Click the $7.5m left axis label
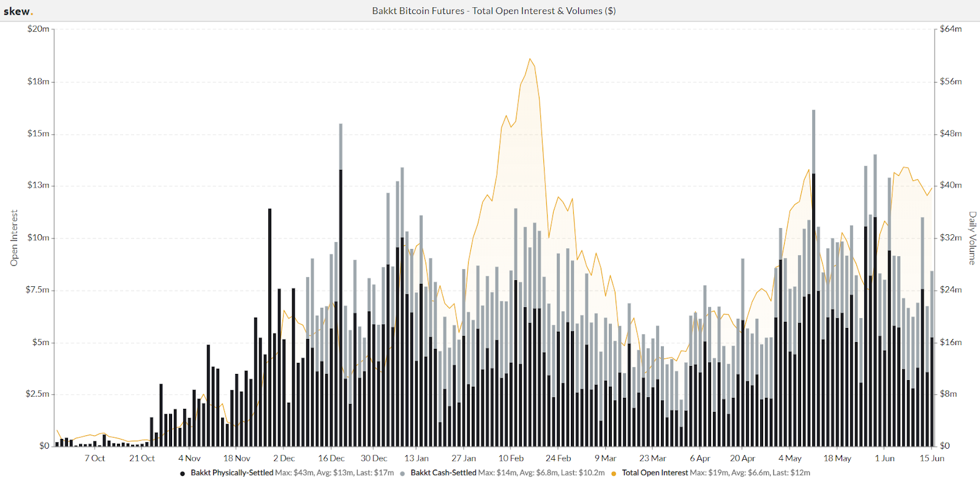The width and height of the screenshot is (980, 480). [x=37, y=290]
